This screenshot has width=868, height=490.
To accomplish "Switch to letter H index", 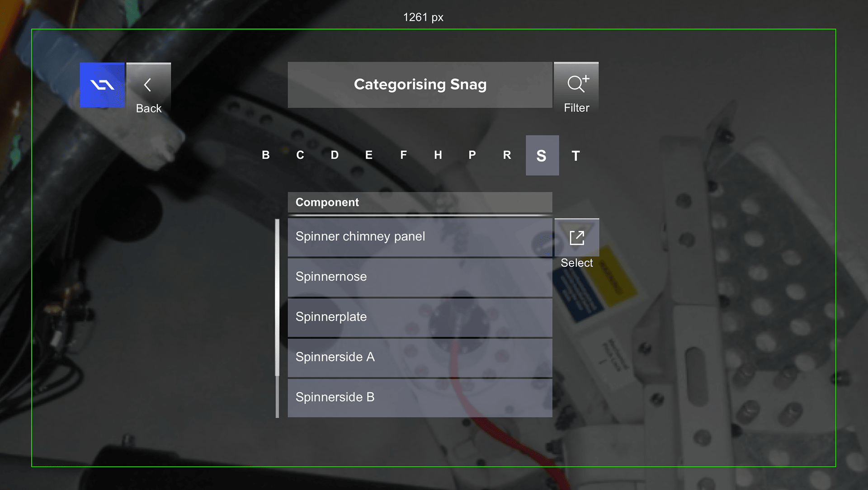I will click(438, 155).
